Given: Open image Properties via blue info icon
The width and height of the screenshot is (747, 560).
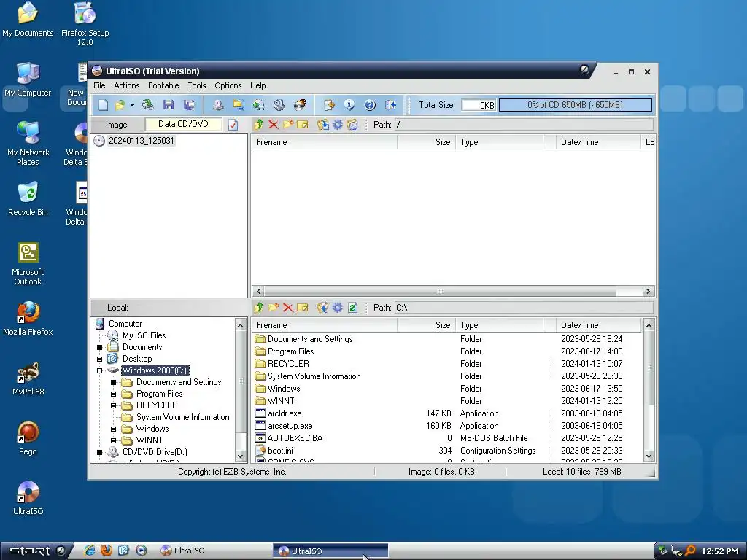Looking at the screenshot, I should click(x=349, y=105).
